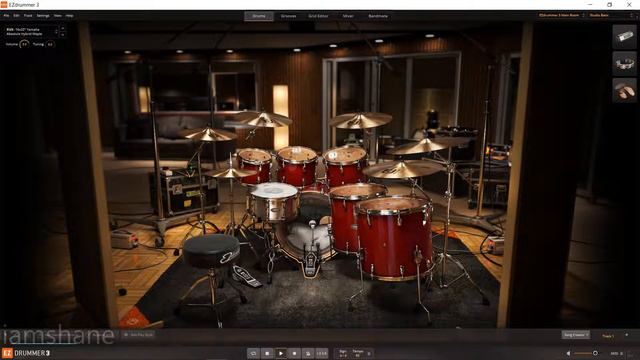Open the Song Creator dropdown

[576, 335]
